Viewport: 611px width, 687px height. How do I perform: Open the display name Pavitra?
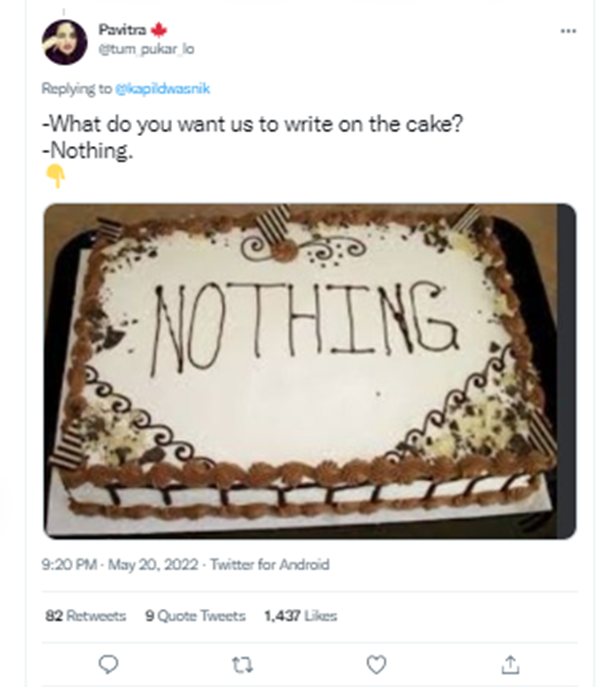(x=121, y=31)
